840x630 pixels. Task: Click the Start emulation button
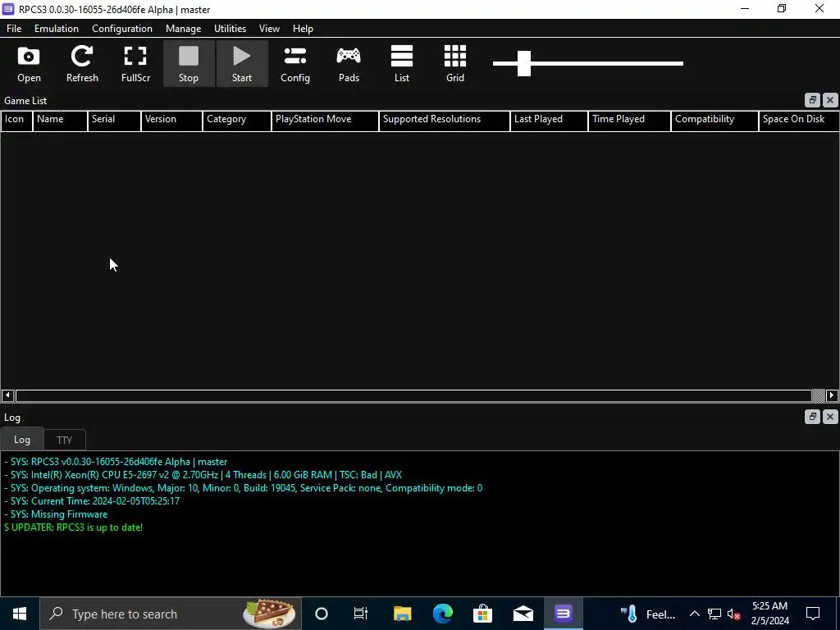point(242,64)
